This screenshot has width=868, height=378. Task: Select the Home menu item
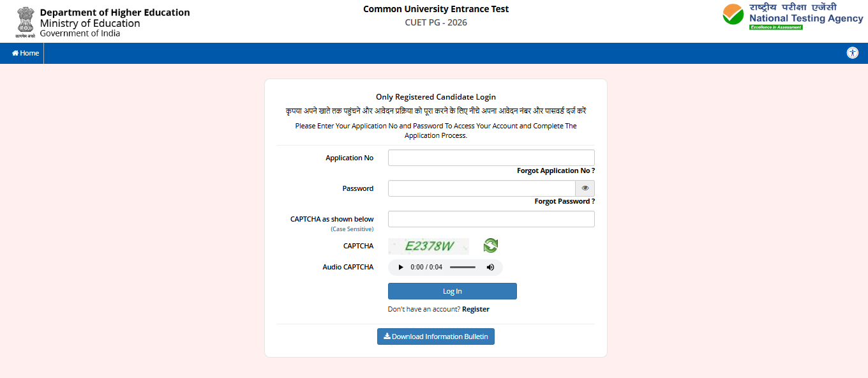(x=24, y=53)
